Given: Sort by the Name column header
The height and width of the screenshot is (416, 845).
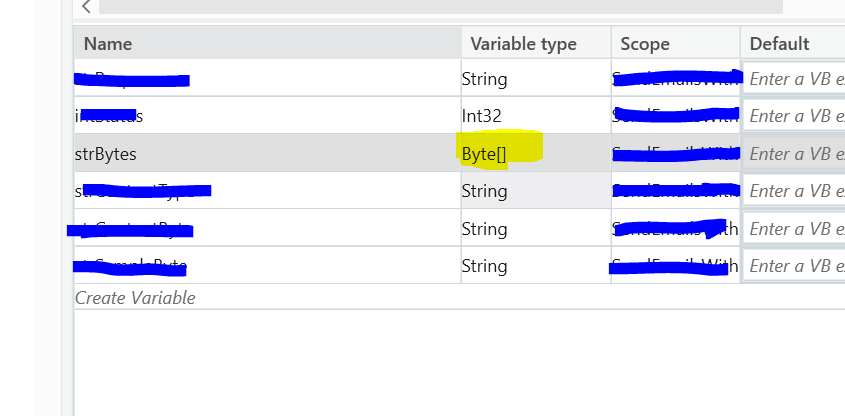Looking at the screenshot, I should pyautogui.click(x=108, y=44).
